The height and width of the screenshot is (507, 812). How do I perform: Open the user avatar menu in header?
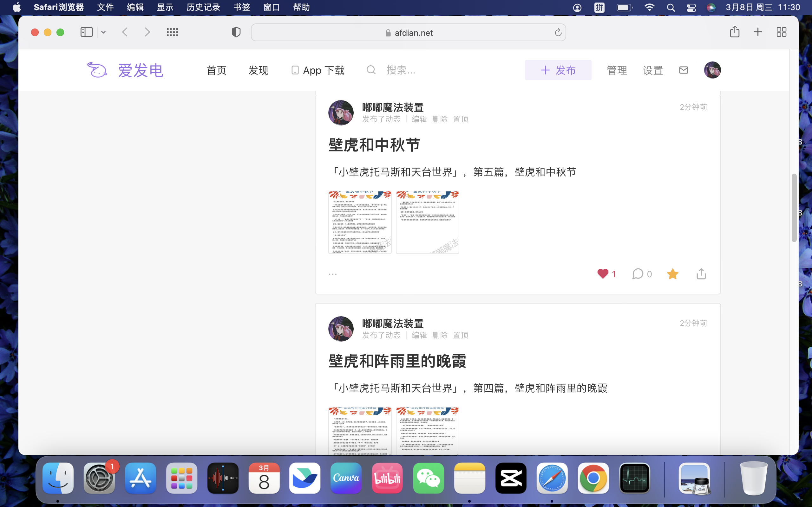712,70
